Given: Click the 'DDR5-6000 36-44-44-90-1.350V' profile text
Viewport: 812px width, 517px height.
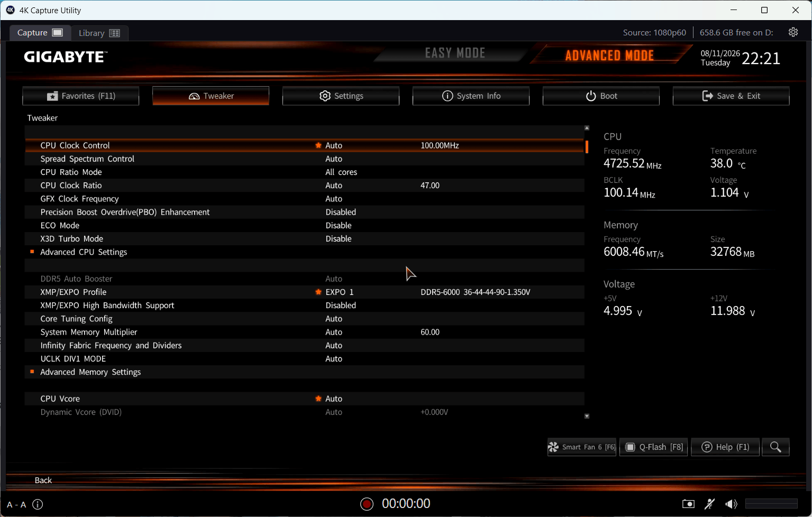Looking at the screenshot, I should (476, 292).
